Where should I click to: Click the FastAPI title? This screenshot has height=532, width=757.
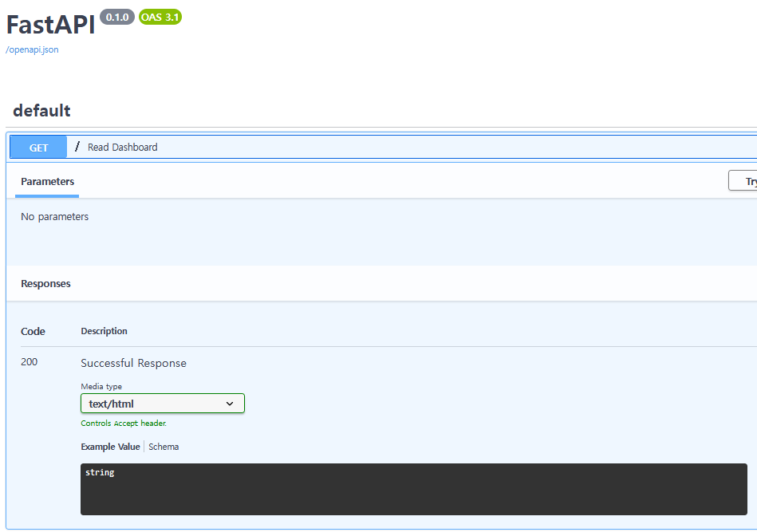[x=51, y=25]
